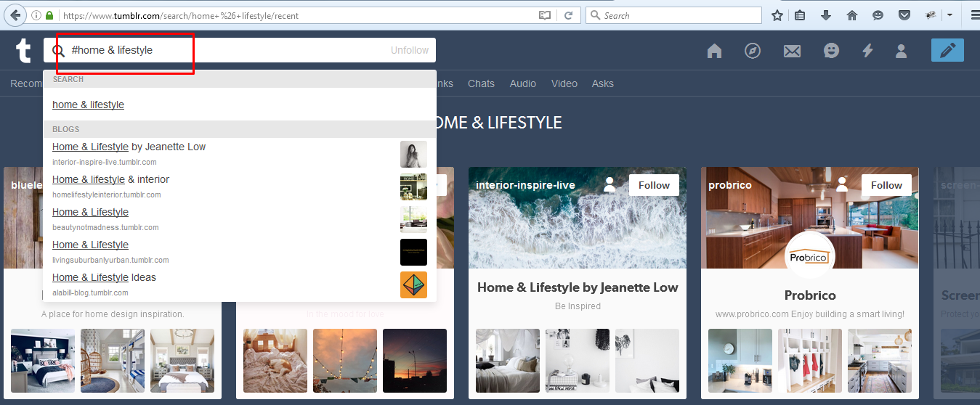The height and width of the screenshot is (405, 980).
Task: Click the Tumblr 't' logo
Action: 23,51
